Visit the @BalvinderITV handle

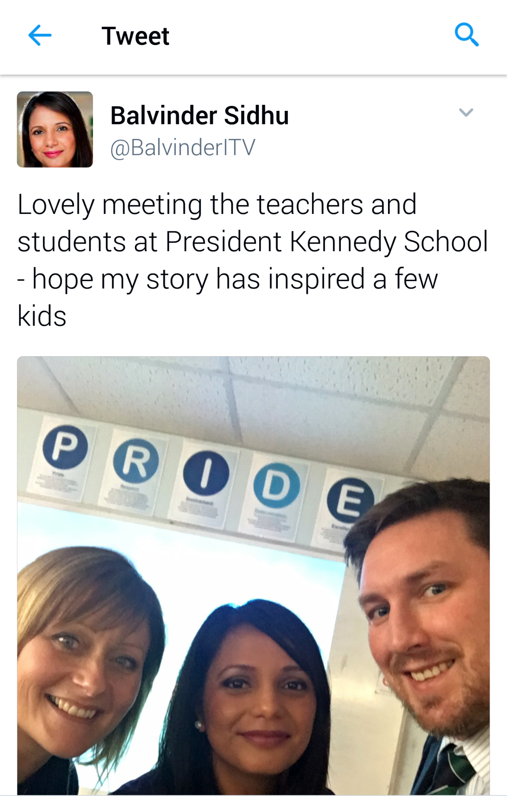(x=183, y=147)
